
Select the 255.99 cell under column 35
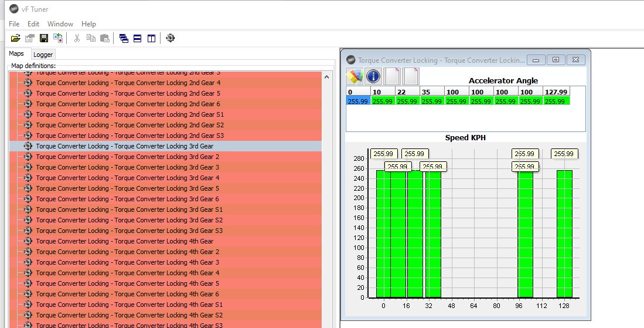point(432,101)
